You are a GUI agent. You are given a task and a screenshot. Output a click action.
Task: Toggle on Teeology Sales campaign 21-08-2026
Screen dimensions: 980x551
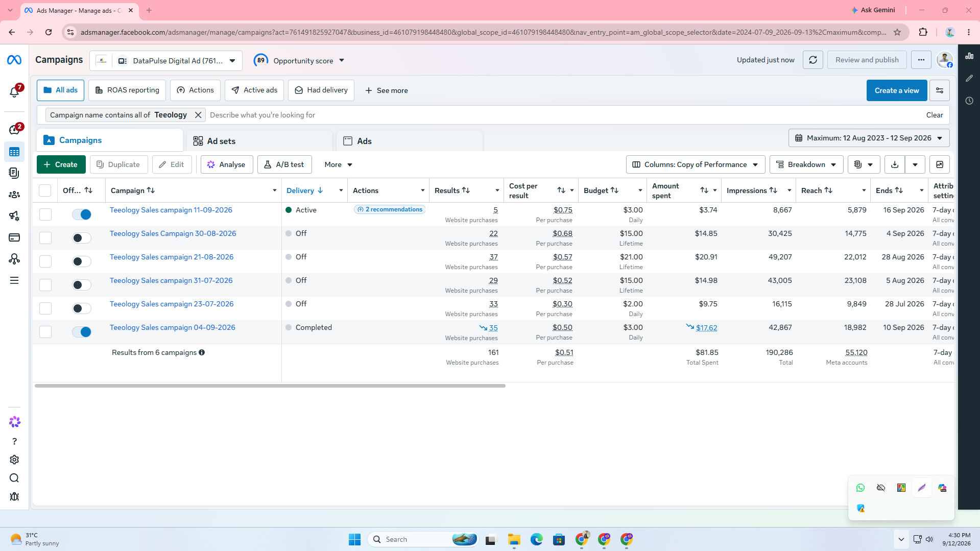coord(81,261)
